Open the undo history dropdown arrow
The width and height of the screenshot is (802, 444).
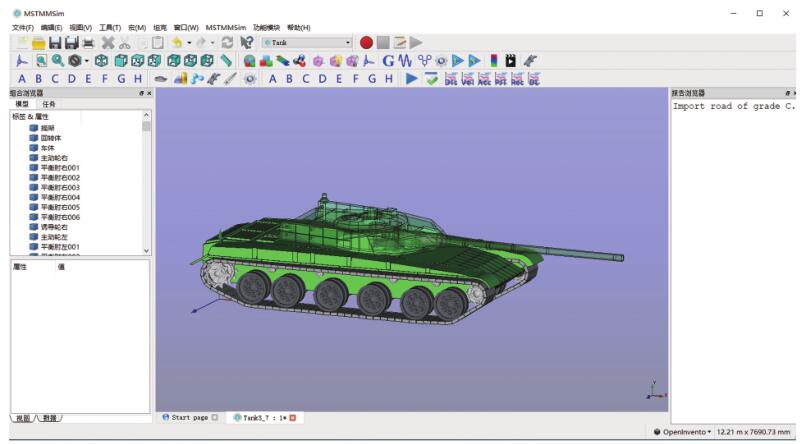[x=190, y=43]
